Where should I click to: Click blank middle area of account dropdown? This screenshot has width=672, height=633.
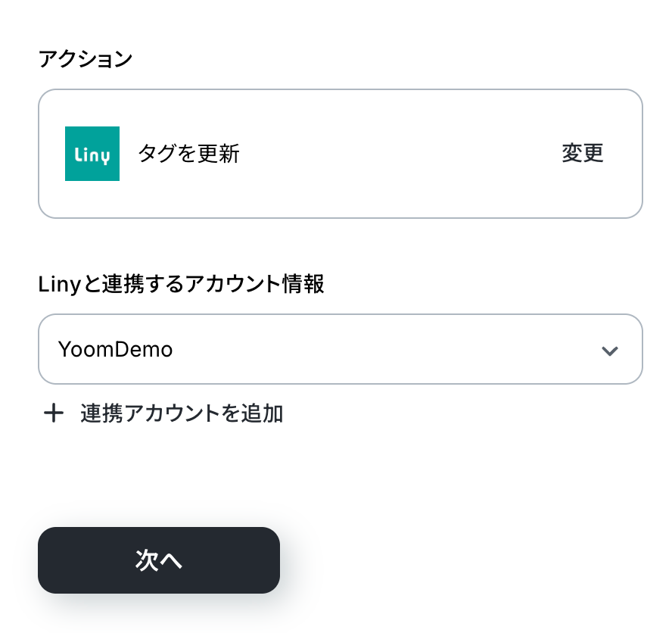[x=378, y=349]
